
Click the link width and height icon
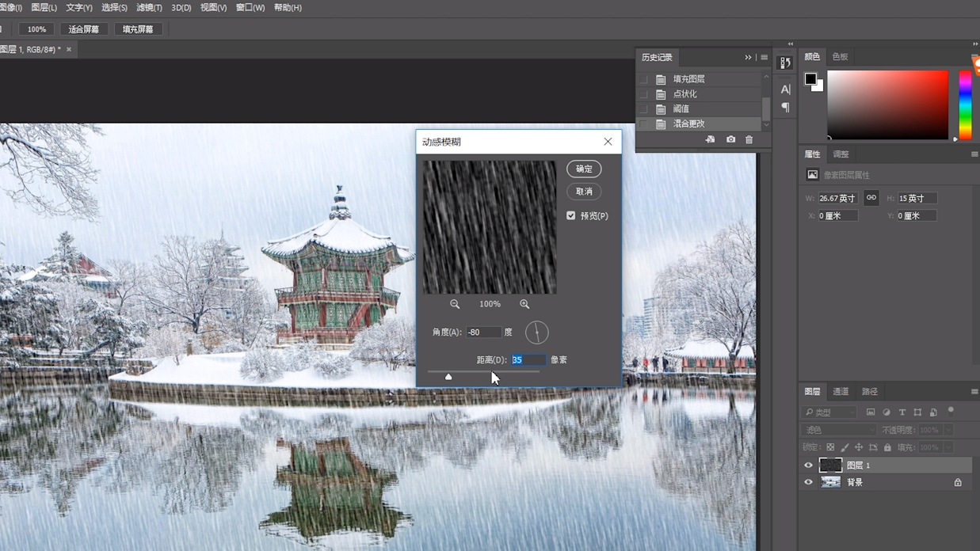[871, 198]
